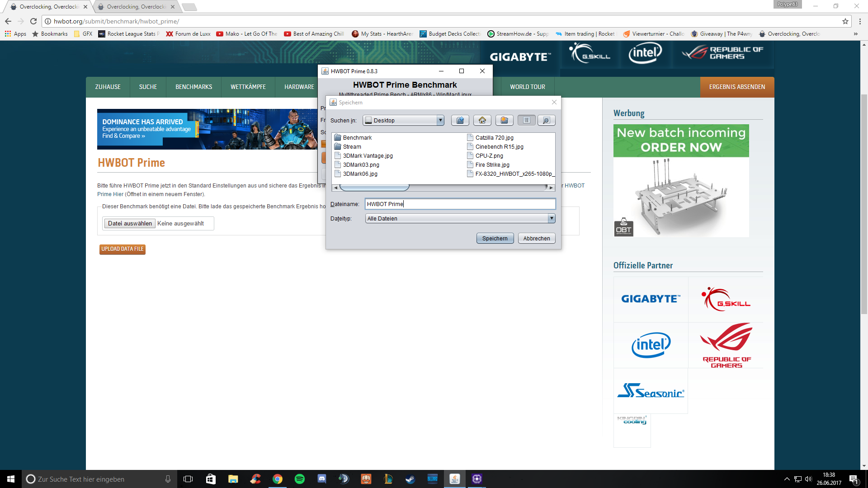868x488 pixels.
Task: Cancel saving with Abbrechen button
Action: [x=537, y=238]
